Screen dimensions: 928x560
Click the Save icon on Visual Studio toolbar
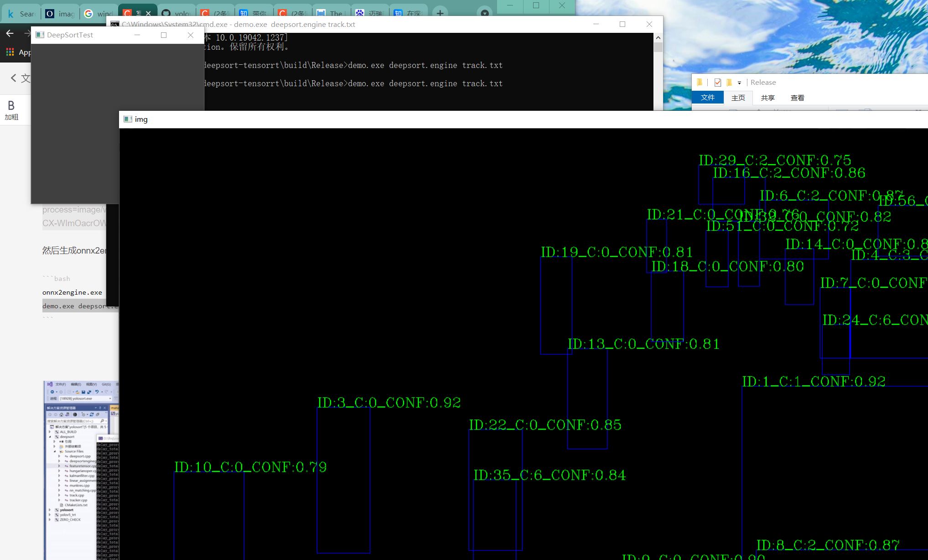pyautogui.click(x=84, y=392)
